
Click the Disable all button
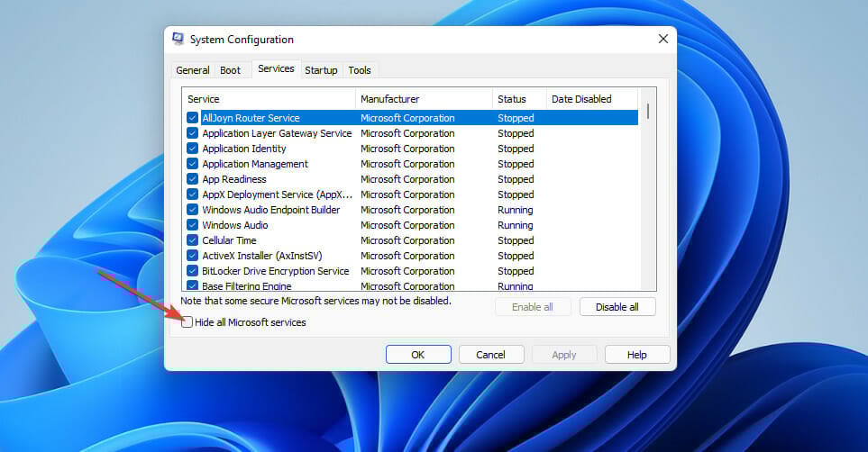pyautogui.click(x=617, y=307)
